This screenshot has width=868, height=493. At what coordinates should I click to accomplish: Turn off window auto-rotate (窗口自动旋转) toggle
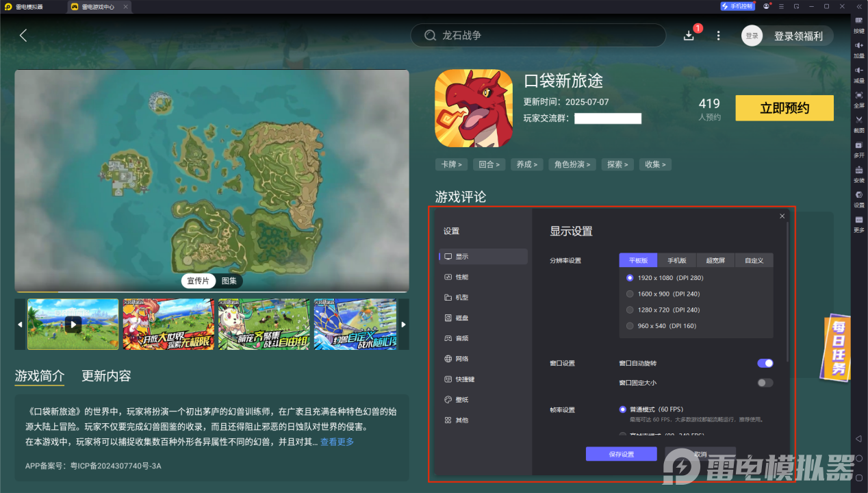[x=765, y=363]
